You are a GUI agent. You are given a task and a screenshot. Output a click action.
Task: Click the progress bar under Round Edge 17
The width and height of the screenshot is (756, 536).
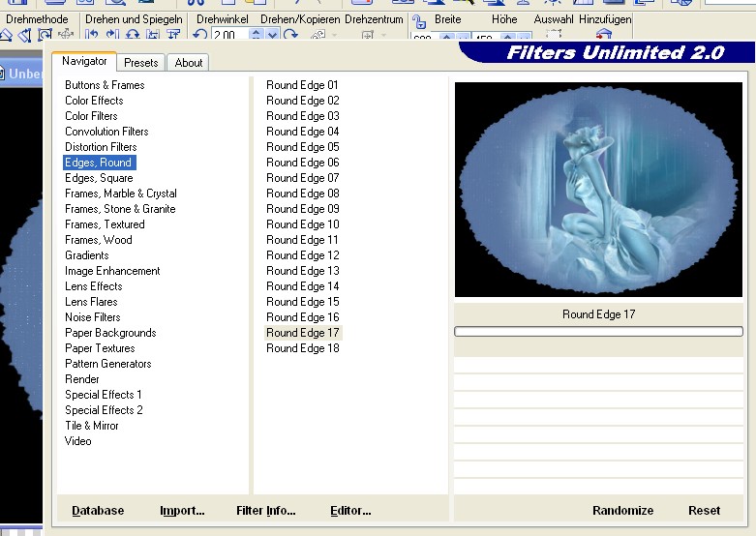tap(598, 331)
